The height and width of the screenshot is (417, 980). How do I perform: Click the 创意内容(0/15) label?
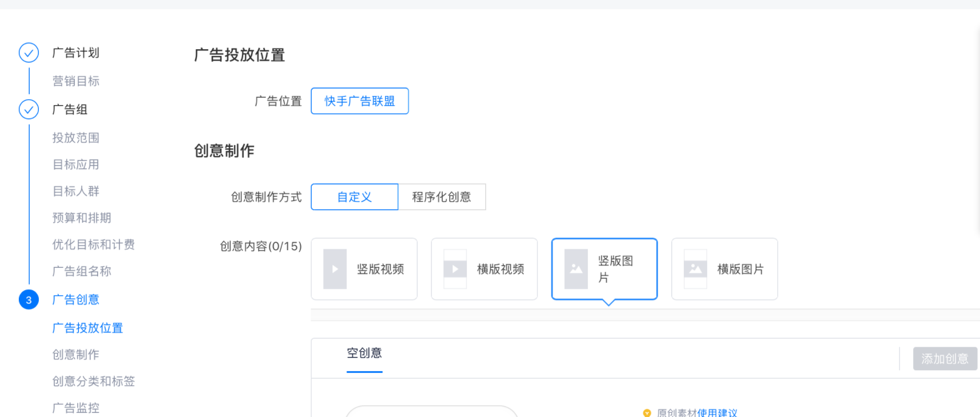(x=261, y=246)
